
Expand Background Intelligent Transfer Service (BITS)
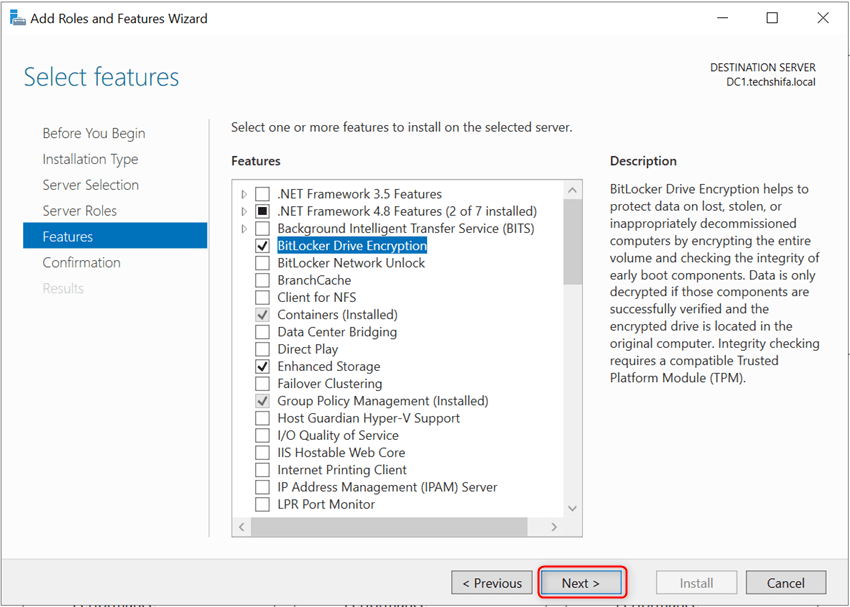pos(243,228)
